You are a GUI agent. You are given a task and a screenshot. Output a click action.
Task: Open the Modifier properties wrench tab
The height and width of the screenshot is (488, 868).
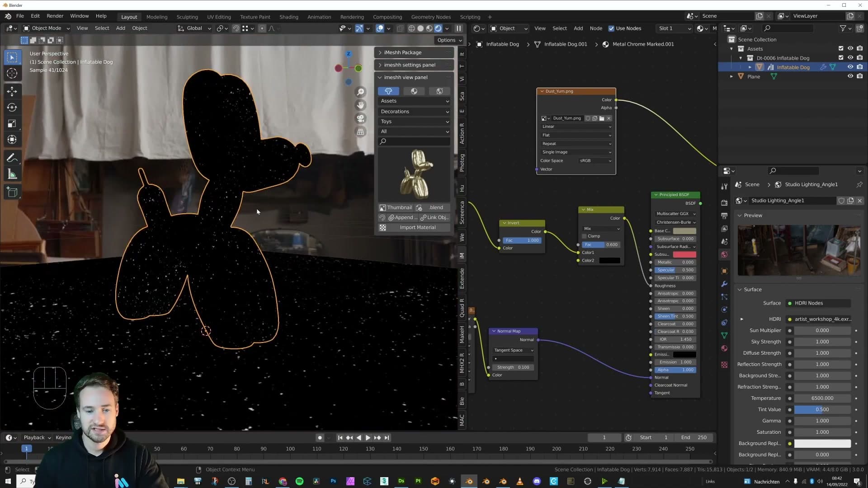(724, 284)
